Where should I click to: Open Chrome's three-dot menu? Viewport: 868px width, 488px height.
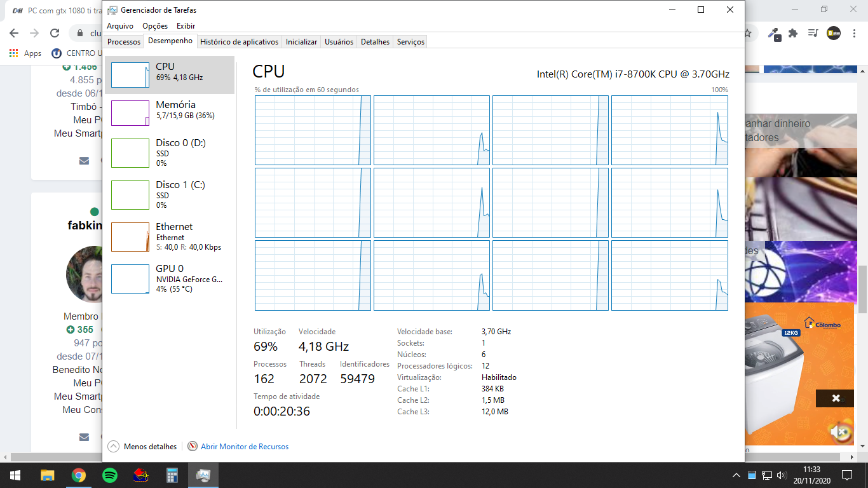[x=853, y=33]
